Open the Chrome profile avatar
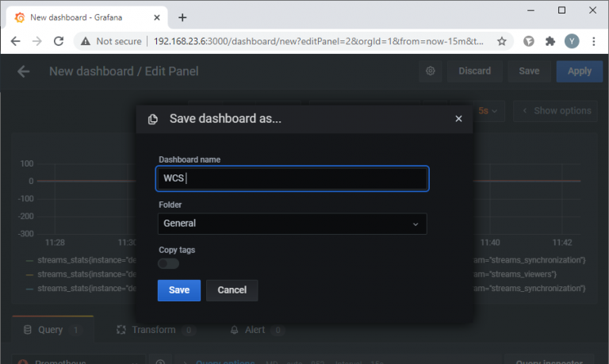 571,41
